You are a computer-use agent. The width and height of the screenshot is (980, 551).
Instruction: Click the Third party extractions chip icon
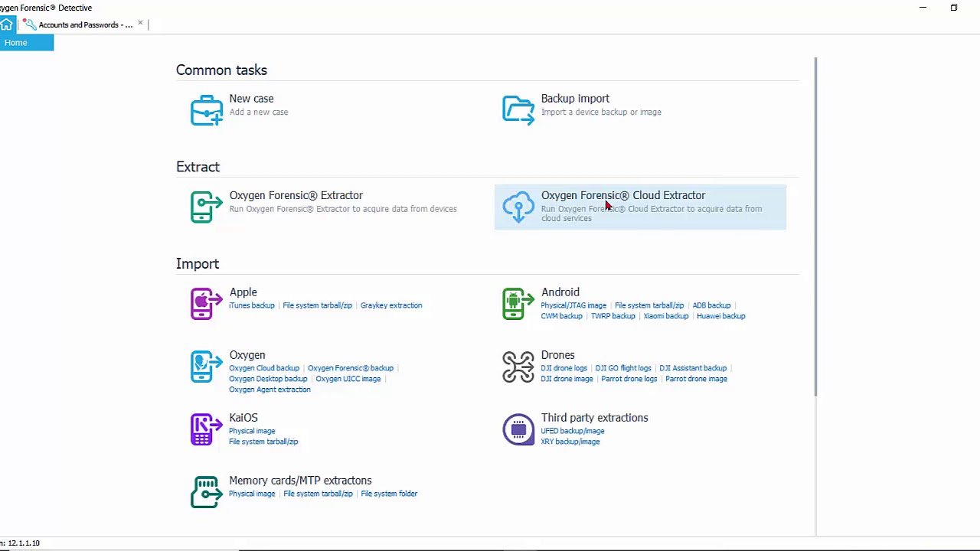(518, 429)
